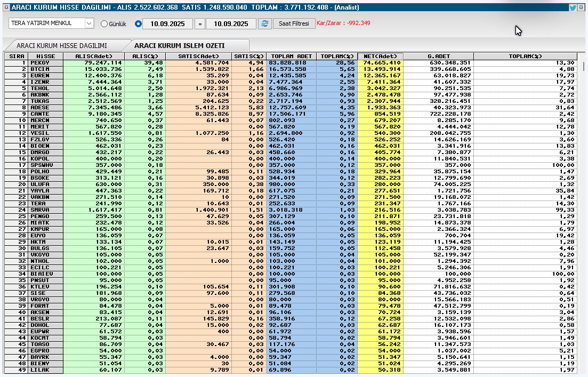Click the Kar/Zarar : -992.349 label
The image size is (588, 377).
(343, 23)
